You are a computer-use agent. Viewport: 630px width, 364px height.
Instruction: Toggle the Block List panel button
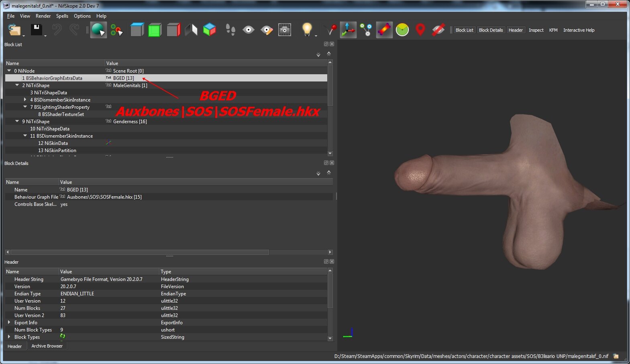pyautogui.click(x=464, y=30)
